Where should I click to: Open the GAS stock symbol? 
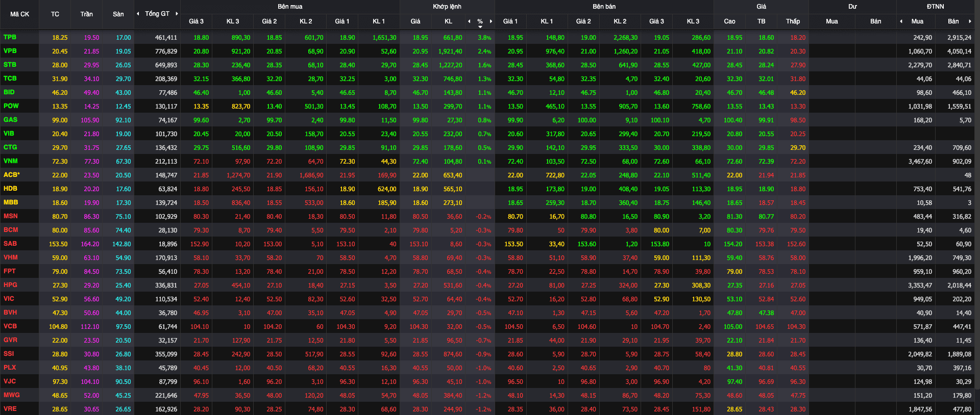[x=10, y=120]
